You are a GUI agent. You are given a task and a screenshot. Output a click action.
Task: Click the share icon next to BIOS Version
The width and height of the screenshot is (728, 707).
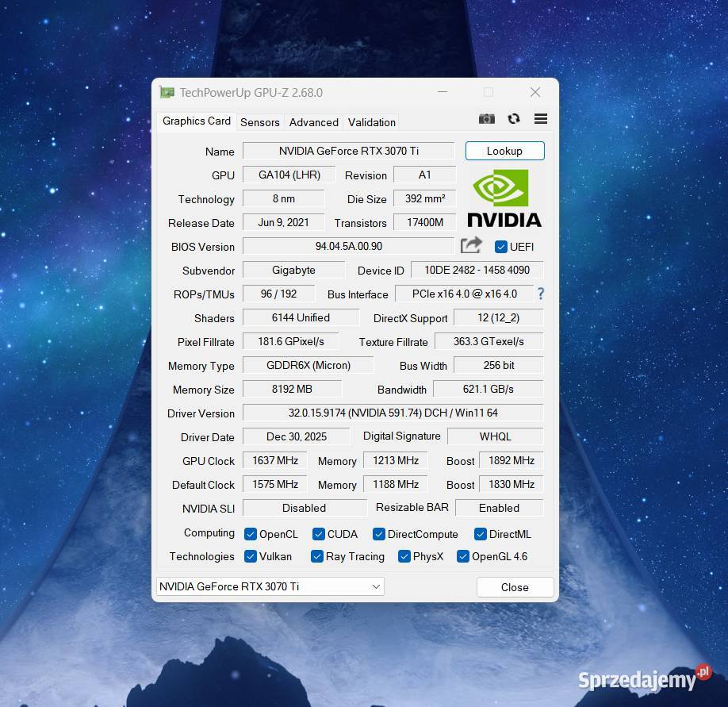click(x=471, y=246)
